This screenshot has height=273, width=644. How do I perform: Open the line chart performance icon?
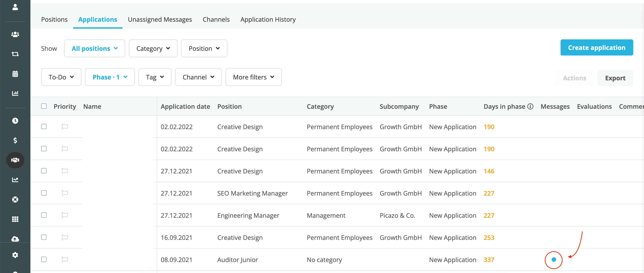pyautogui.click(x=15, y=179)
